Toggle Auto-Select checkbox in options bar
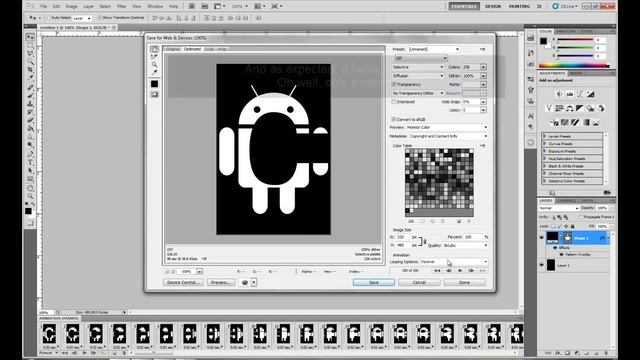 pos(49,18)
